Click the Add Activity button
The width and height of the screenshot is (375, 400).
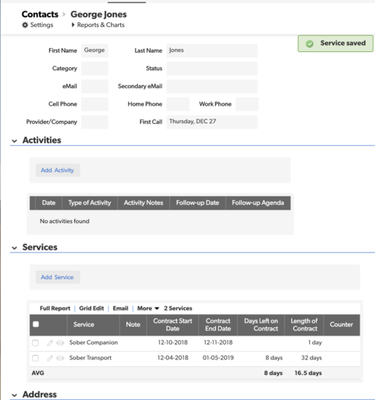tap(58, 170)
